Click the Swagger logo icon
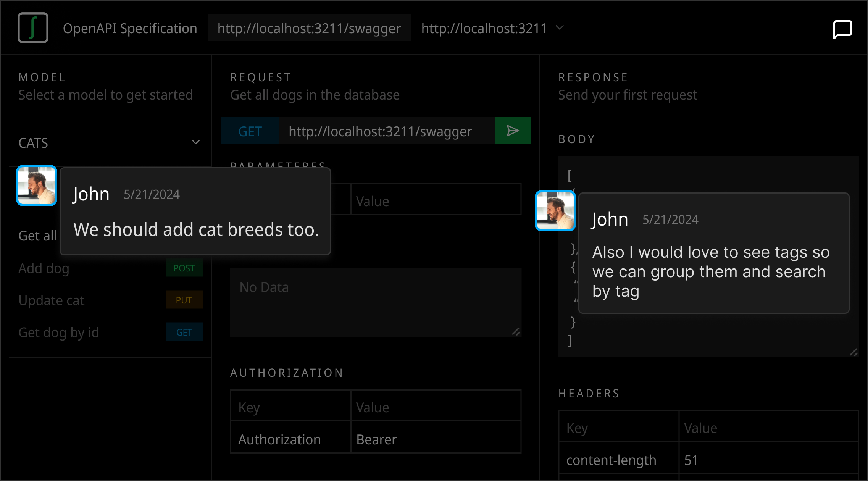The height and width of the screenshot is (481, 868). tap(33, 27)
